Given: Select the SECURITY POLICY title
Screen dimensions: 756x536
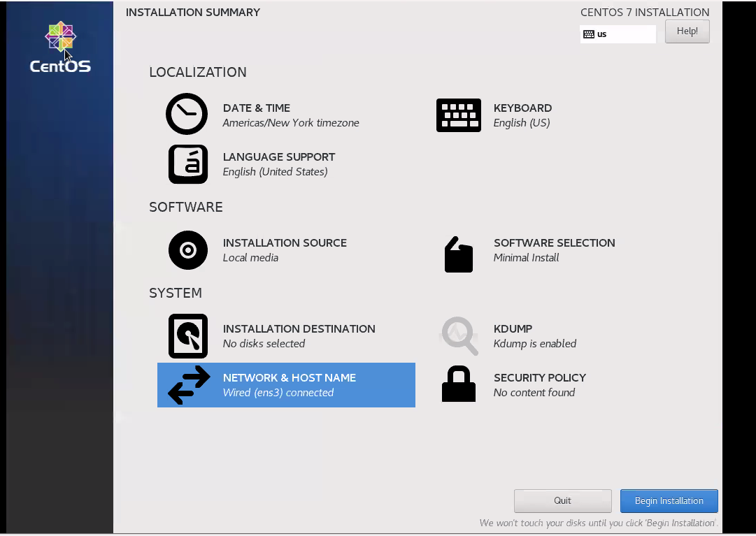Looking at the screenshot, I should (539, 377).
